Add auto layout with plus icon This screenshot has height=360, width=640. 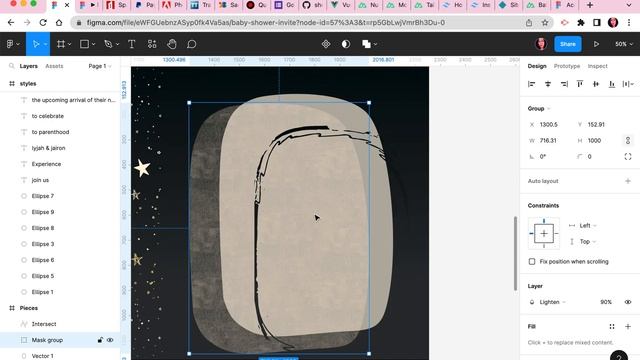coord(628,181)
